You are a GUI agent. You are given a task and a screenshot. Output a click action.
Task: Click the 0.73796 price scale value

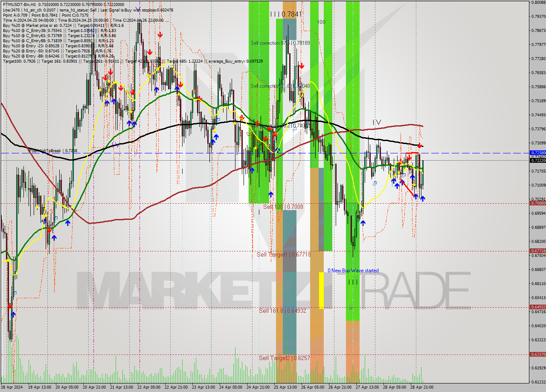(x=538, y=129)
